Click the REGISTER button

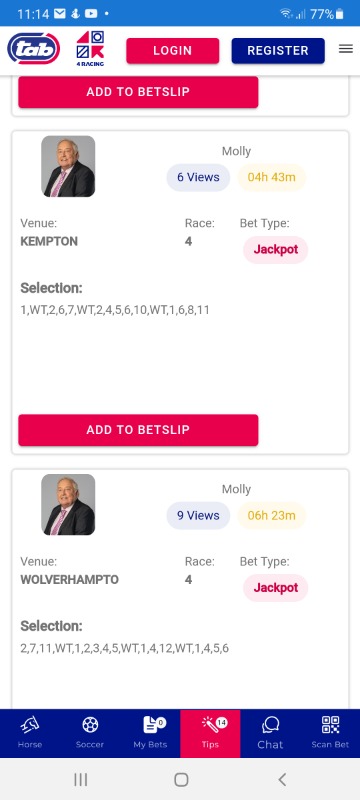point(278,51)
